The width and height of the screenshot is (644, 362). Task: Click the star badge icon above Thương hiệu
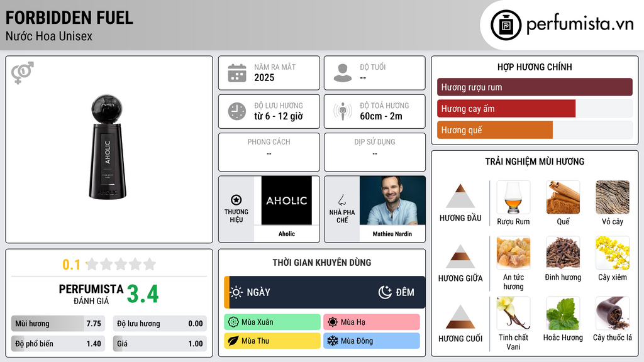pyautogui.click(x=236, y=200)
